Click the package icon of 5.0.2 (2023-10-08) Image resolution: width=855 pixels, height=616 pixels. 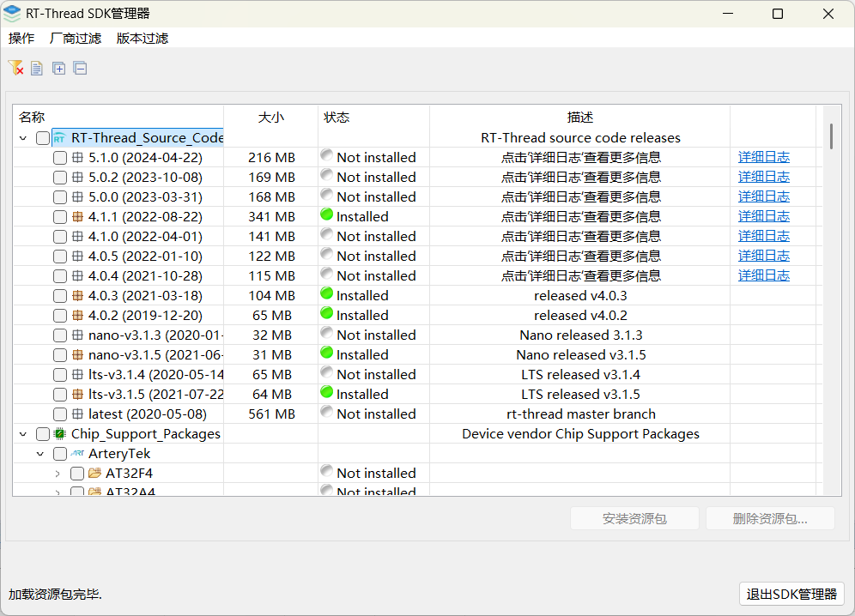[77, 178]
